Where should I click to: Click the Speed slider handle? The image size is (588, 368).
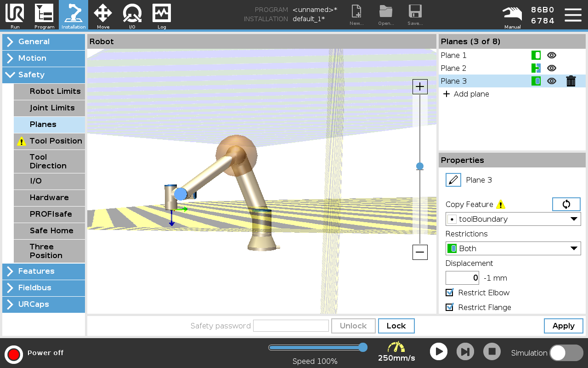coord(363,347)
